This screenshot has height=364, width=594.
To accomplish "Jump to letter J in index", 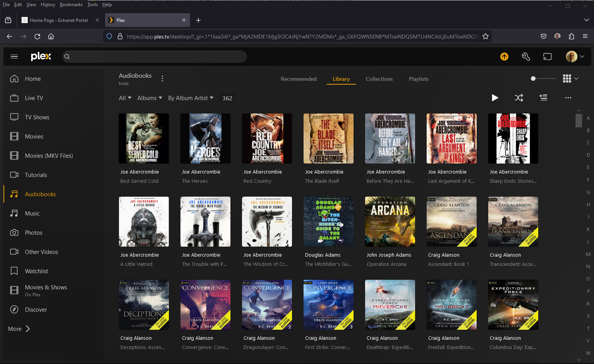I will 588,217.
